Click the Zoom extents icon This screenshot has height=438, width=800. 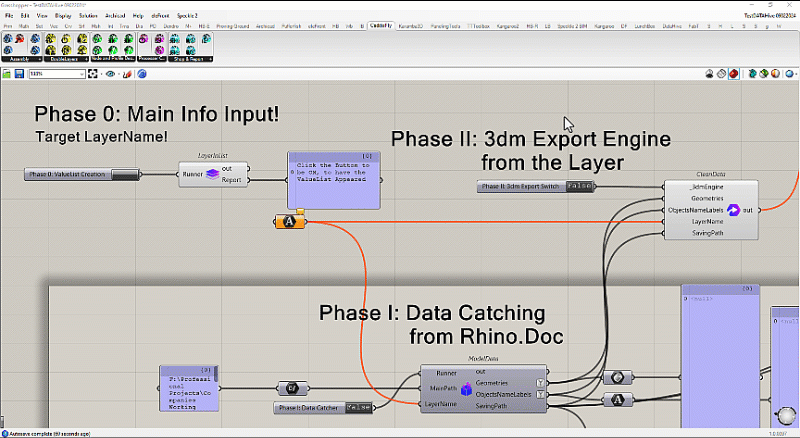[x=94, y=73]
